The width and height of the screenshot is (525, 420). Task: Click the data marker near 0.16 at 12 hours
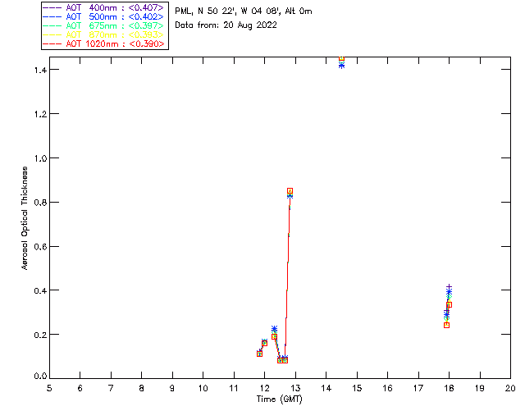(264, 343)
